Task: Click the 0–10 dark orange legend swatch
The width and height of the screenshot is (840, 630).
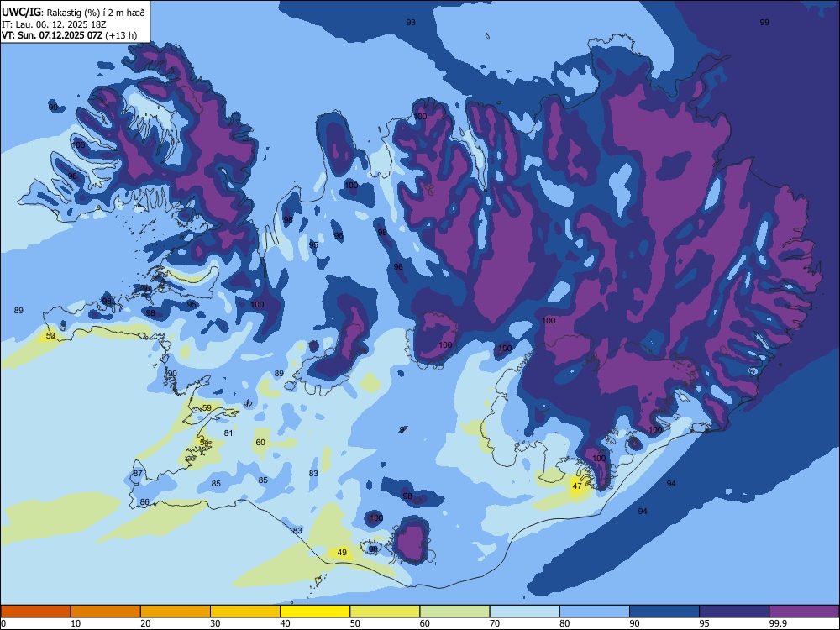Action: click(x=35, y=612)
